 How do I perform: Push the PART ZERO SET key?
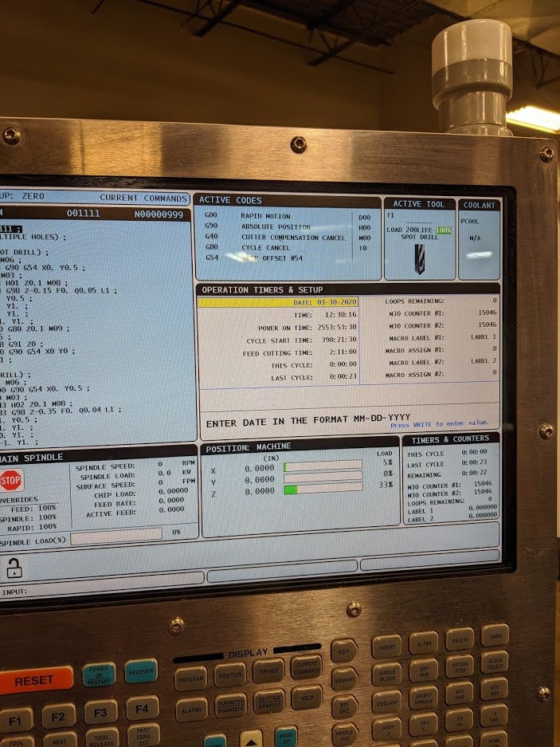pos(143,735)
